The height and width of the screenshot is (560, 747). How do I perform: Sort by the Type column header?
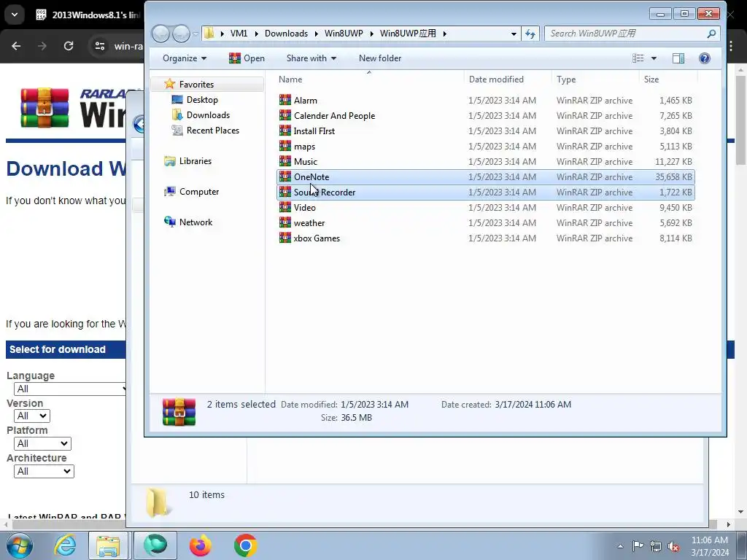click(x=595, y=79)
